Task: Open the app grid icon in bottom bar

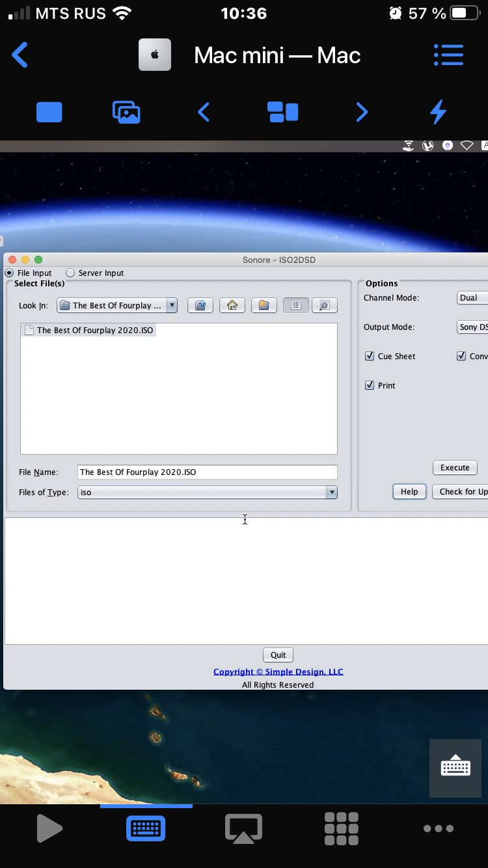Action: point(341,829)
